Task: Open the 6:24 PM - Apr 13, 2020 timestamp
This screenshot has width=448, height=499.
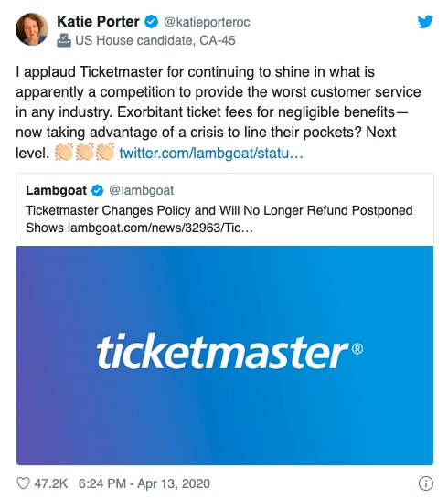Action: tap(144, 483)
